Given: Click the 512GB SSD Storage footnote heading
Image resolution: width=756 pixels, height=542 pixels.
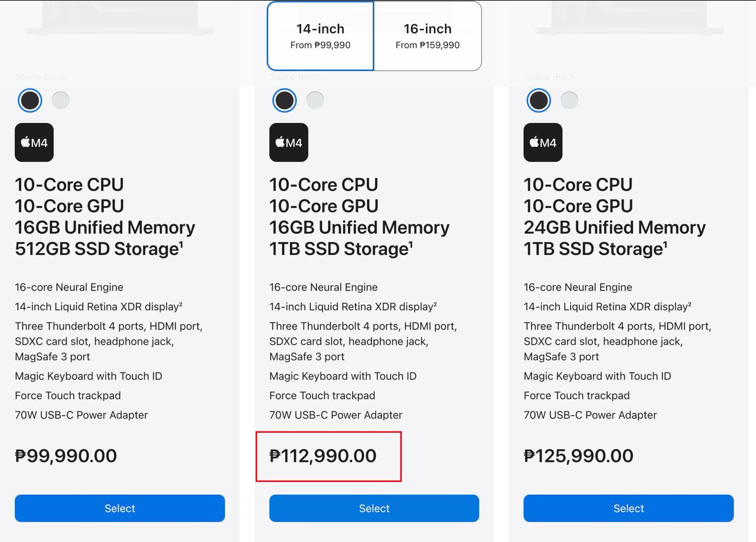Looking at the screenshot, I should pyautogui.click(x=99, y=249).
